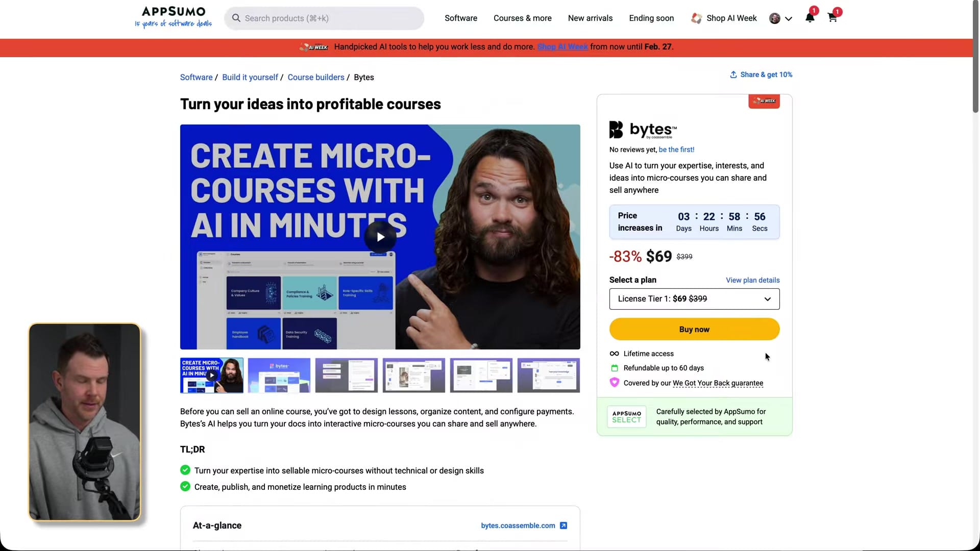Click Shop AI Week link in red banner
Screen dimensions: 980x551
pos(562,47)
